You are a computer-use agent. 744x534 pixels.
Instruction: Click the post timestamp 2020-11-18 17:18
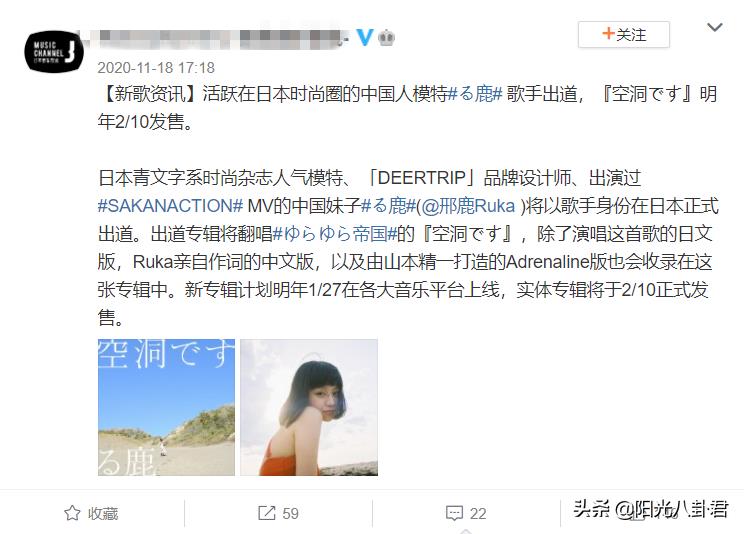click(x=156, y=68)
